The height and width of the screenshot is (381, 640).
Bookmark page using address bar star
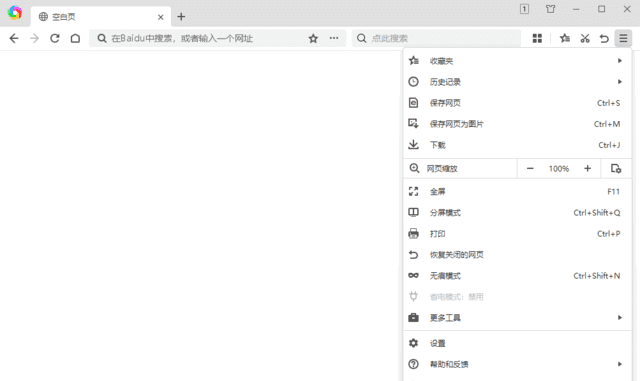[313, 38]
